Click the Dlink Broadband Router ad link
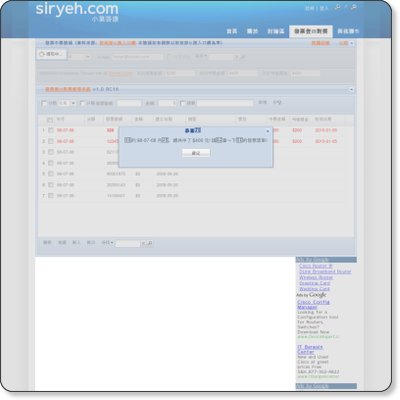This screenshot has height=400, width=400. click(325, 272)
